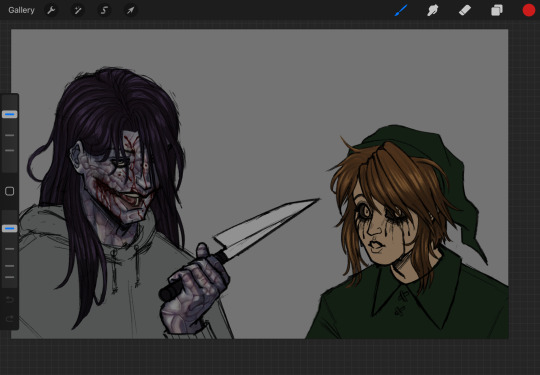This screenshot has width=540, height=375.
Task: Select the Brush tool
Action: pos(401,10)
